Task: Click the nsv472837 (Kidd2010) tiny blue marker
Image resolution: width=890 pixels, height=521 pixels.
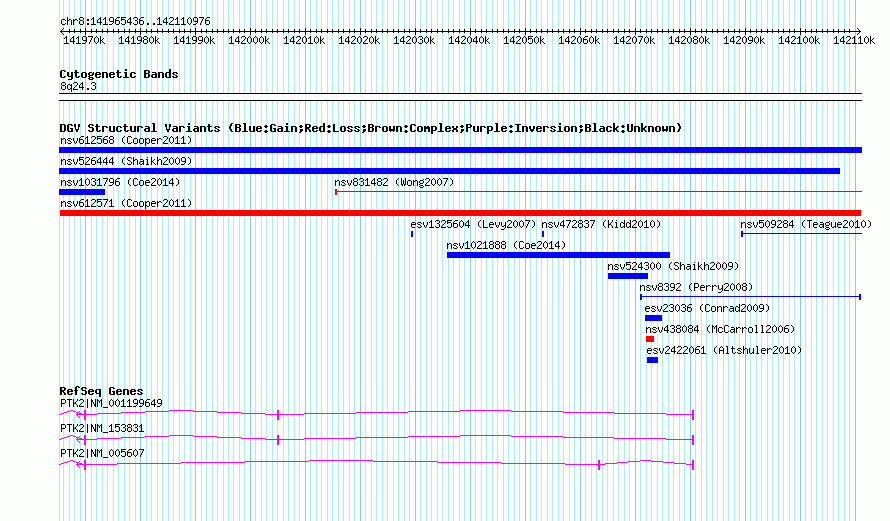Action: coord(543,234)
